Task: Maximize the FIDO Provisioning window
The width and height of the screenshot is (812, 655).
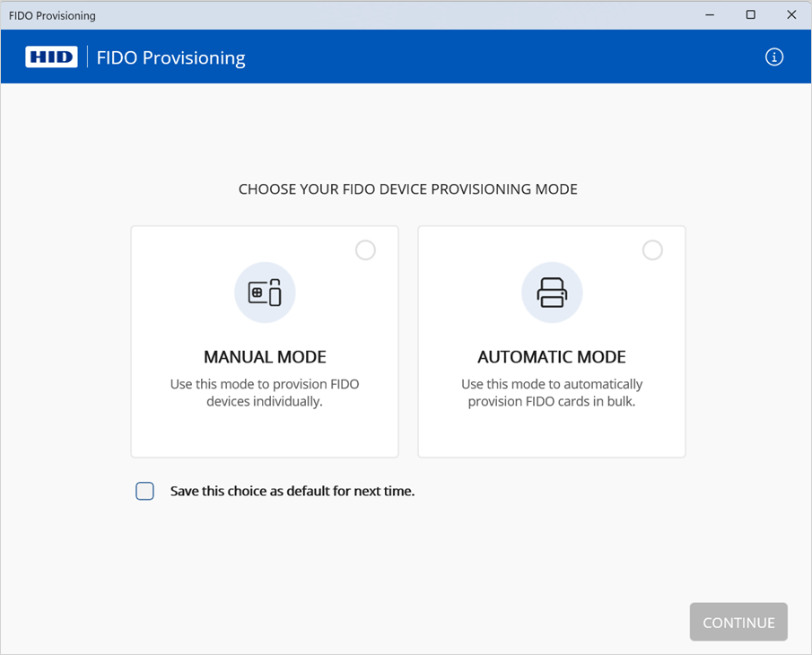Action: pyautogui.click(x=751, y=15)
